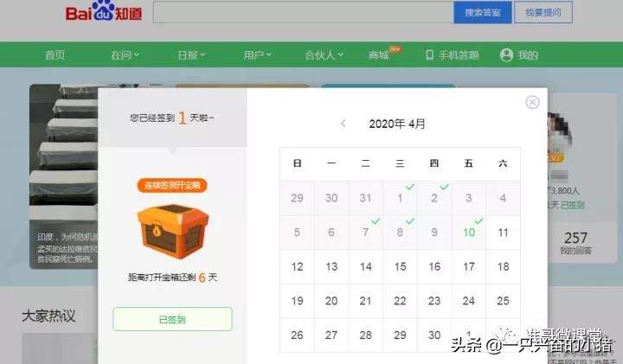Viewport: 623px width, 364px height.
Task: Select April 3 in the calendar
Action: tap(469, 198)
